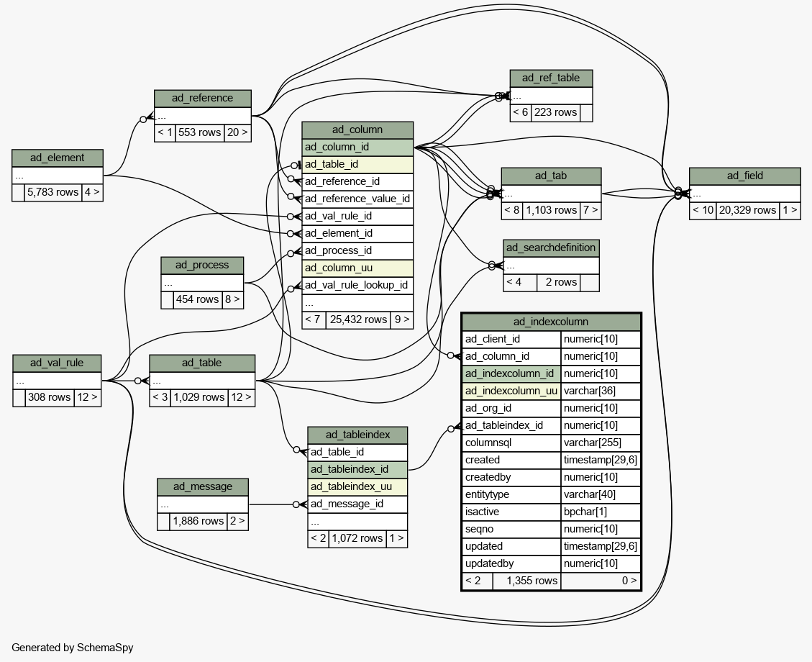Expand the ellipsis row in ad_element
812x662 pixels.
(58, 176)
